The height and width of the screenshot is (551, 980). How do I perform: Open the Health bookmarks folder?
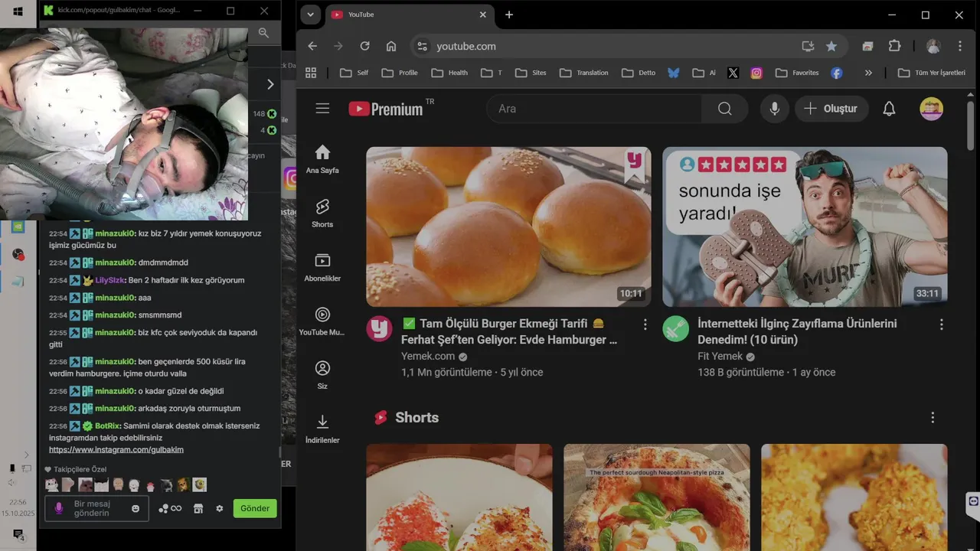449,73
